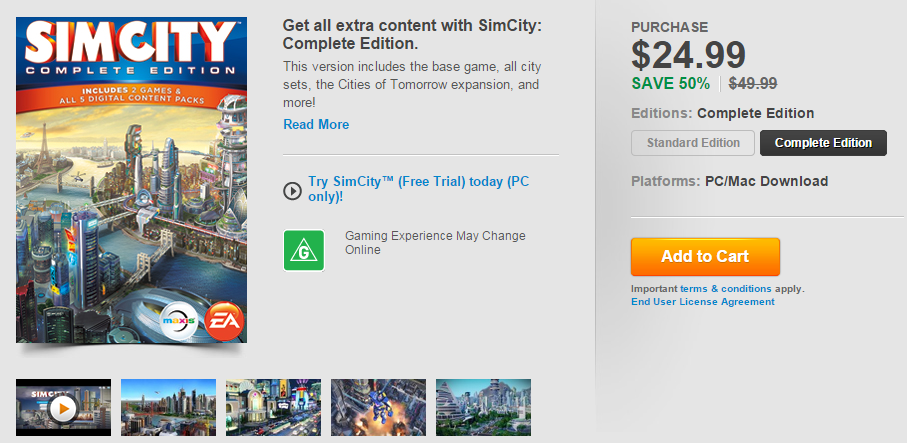The width and height of the screenshot is (907, 443).
Task: Click the green G rating icon
Action: 303,250
